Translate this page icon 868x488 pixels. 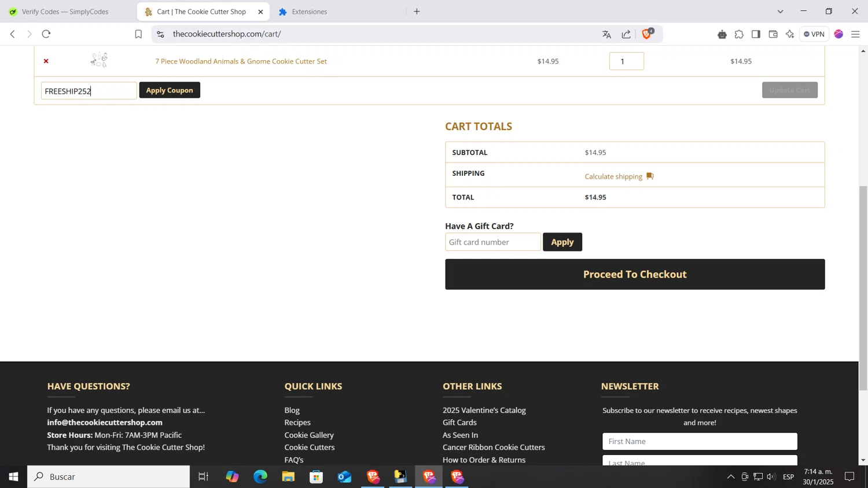606,34
